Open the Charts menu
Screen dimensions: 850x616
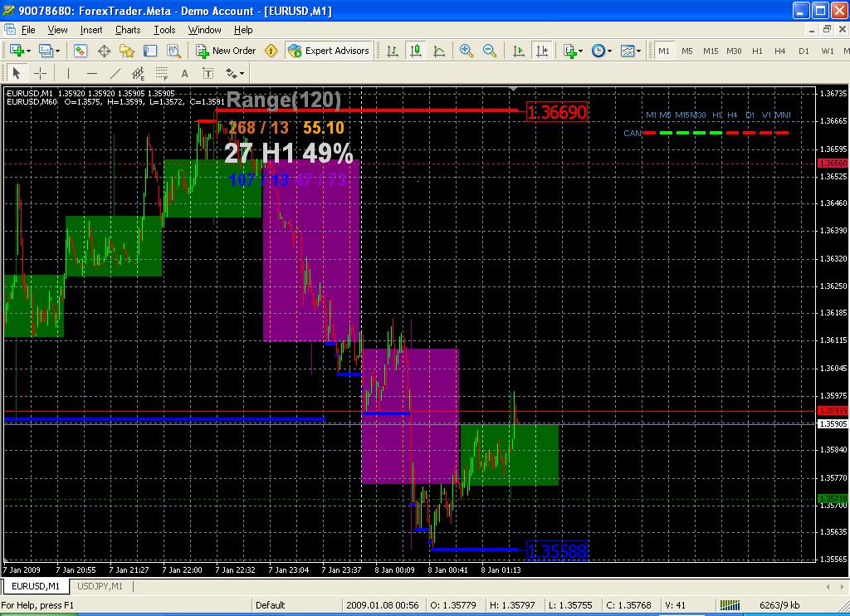click(128, 30)
